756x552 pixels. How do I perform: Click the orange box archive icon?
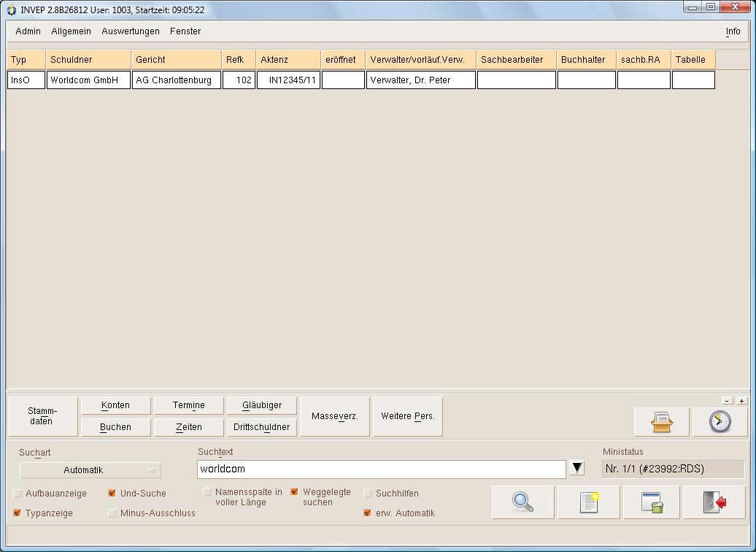click(661, 422)
